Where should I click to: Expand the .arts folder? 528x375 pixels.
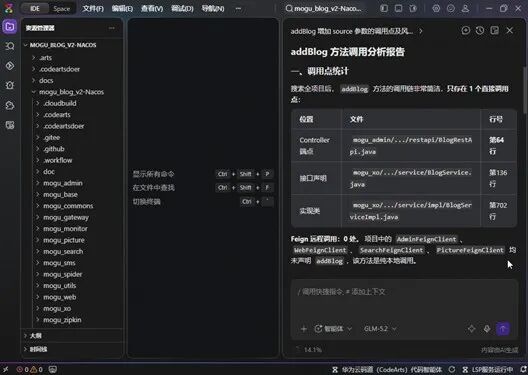[x=34, y=58]
